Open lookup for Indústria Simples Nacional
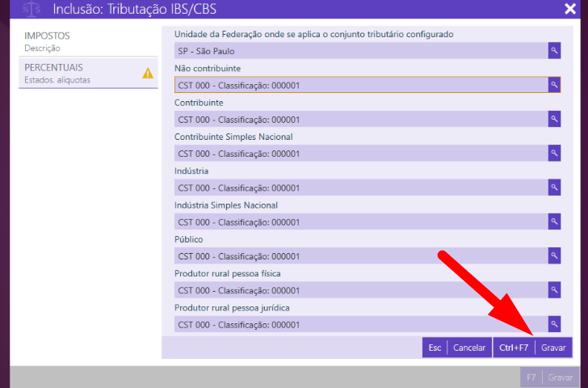 554,221
